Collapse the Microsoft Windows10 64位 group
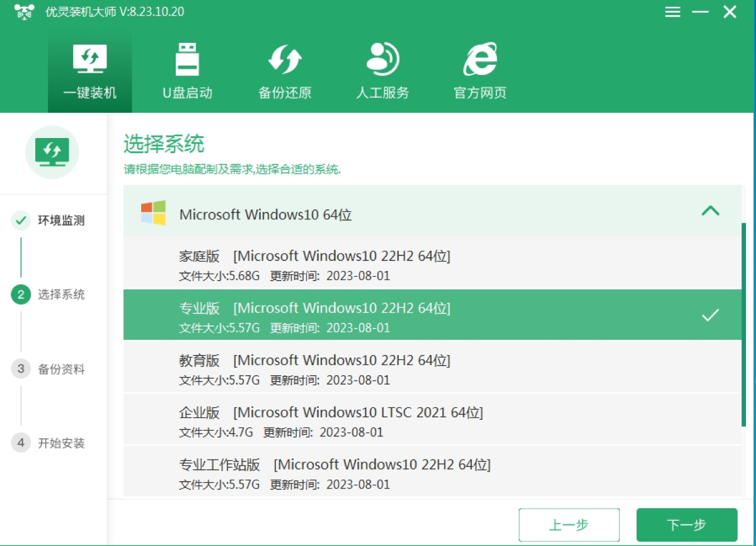Image resolution: width=756 pixels, height=546 pixels. pyautogui.click(x=711, y=211)
